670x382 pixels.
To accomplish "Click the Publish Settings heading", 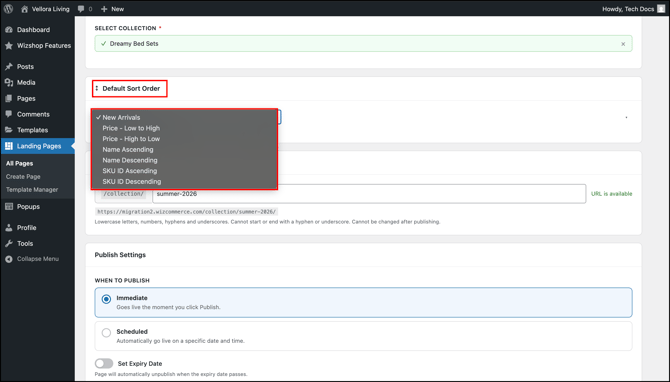I will 120,255.
